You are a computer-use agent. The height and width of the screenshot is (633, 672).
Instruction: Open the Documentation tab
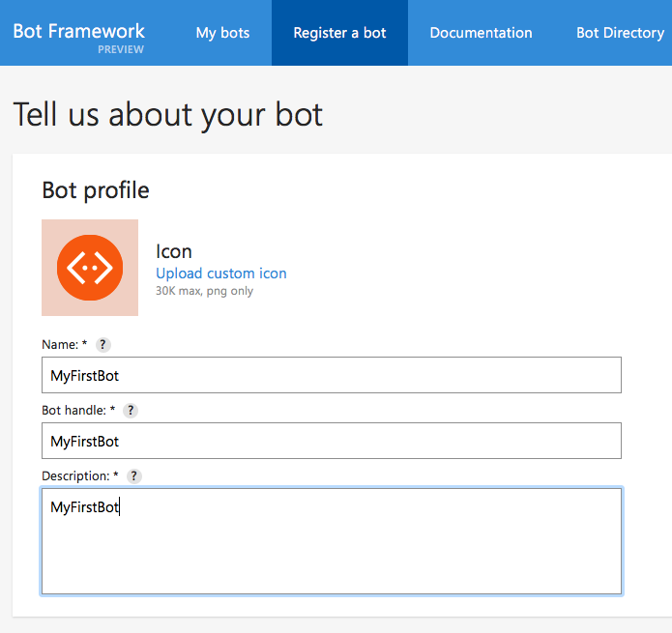[x=481, y=33]
